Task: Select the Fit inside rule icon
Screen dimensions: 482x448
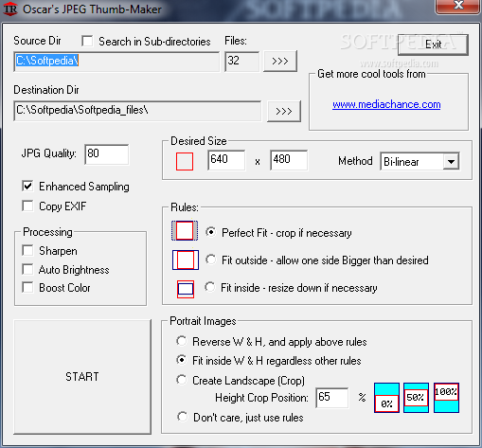Action: pyautogui.click(x=186, y=289)
